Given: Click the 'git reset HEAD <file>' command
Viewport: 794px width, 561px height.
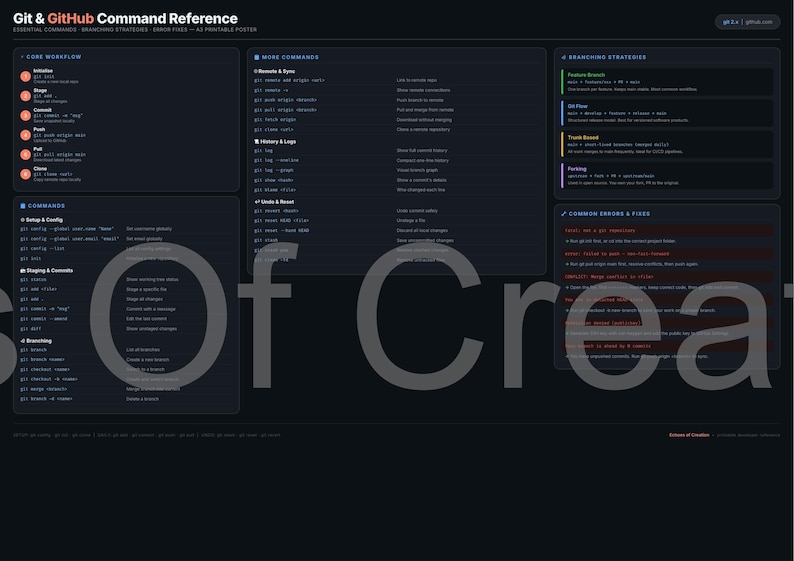Looking at the screenshot, I should tap(282, 221).
